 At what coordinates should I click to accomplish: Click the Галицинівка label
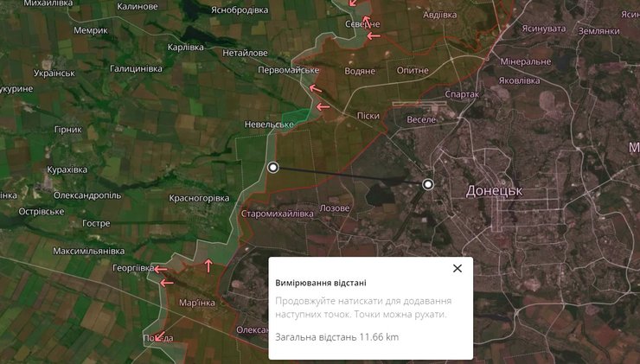click(136, 68)
